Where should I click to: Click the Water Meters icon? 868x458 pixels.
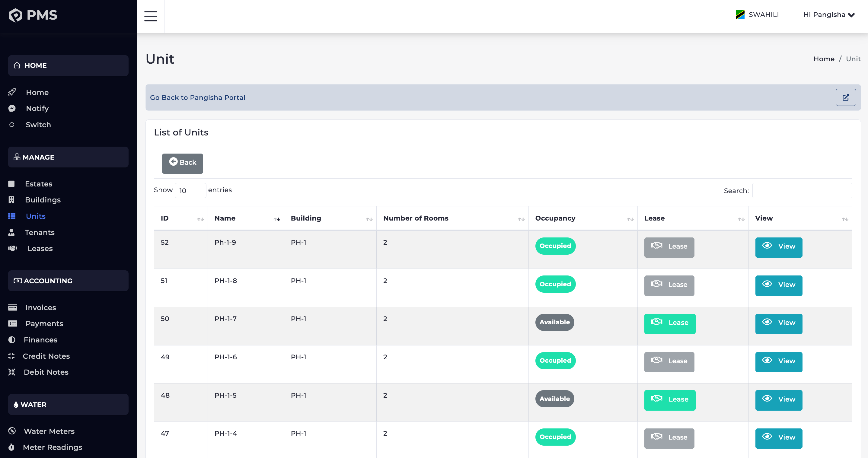pyautogui.click(x=12, y=431)
